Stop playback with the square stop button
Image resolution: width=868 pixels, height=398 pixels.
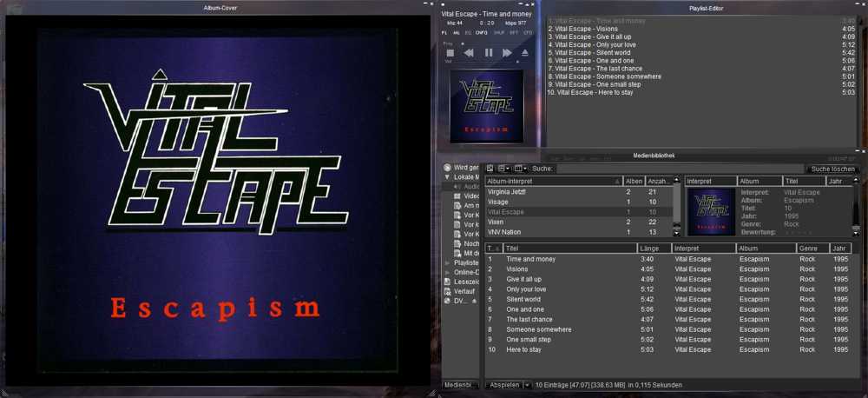(x=450, y=53)
